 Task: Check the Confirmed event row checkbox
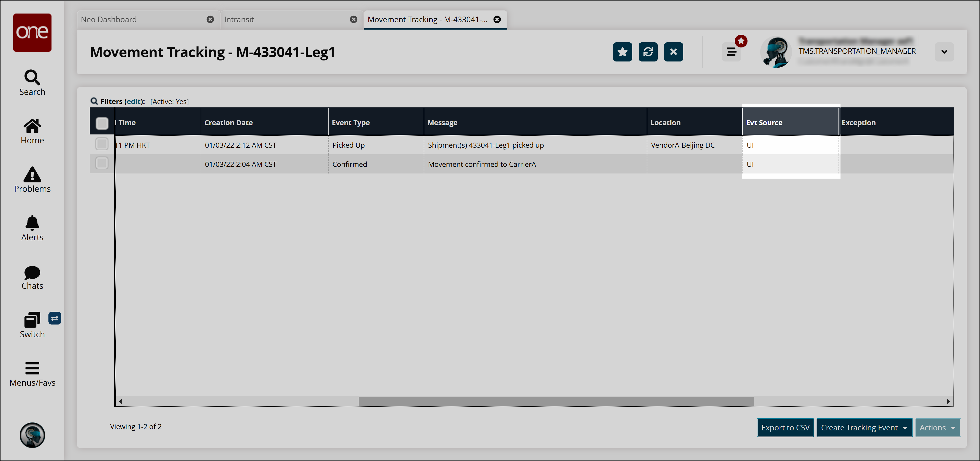101,163
